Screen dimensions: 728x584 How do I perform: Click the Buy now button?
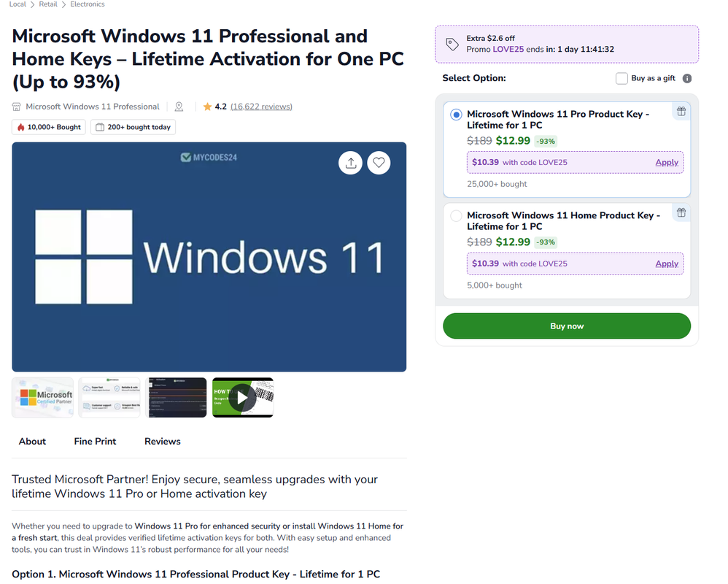(x=567, y=326)
